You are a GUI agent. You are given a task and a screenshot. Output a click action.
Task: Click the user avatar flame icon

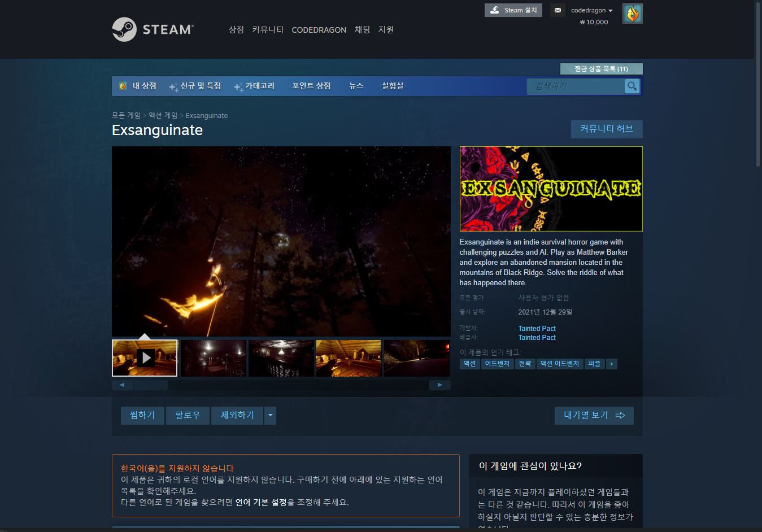[x=632, y=14]
